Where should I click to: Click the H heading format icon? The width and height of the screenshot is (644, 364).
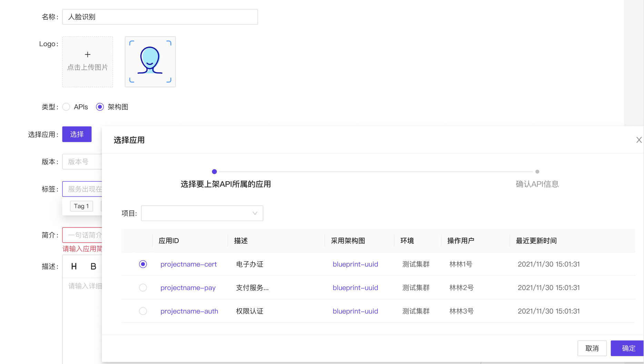coord(74,266)
